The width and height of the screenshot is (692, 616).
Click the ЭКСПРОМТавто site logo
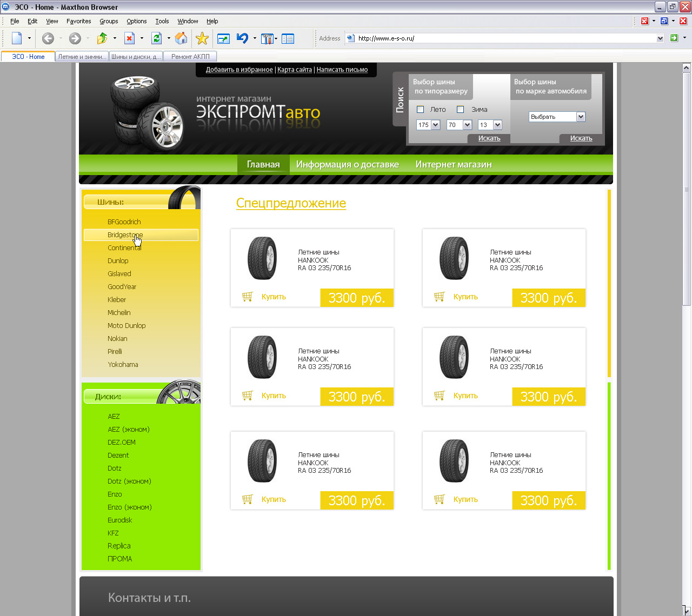click(x=258, y=112)
